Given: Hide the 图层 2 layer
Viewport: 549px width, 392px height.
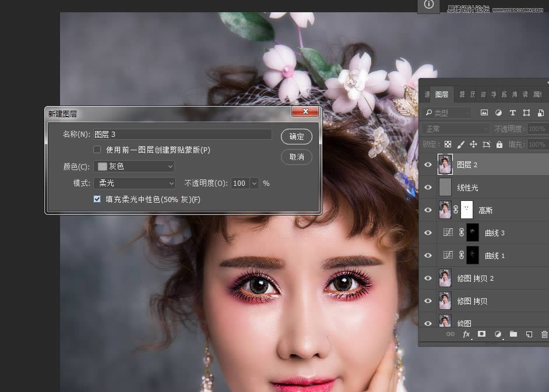Looking at the screenshot, I should (428, 164).
